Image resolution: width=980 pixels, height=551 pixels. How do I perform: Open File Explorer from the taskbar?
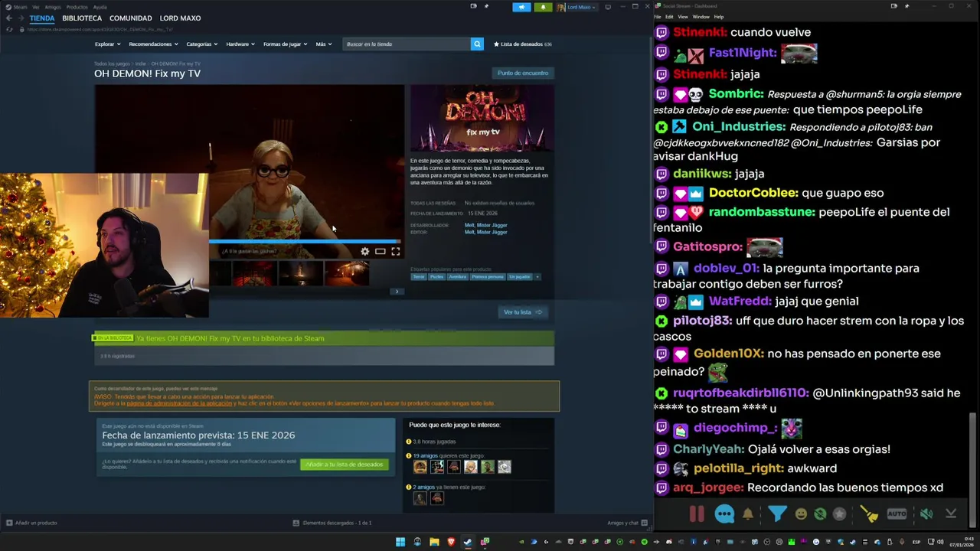[x=434, y=542]
